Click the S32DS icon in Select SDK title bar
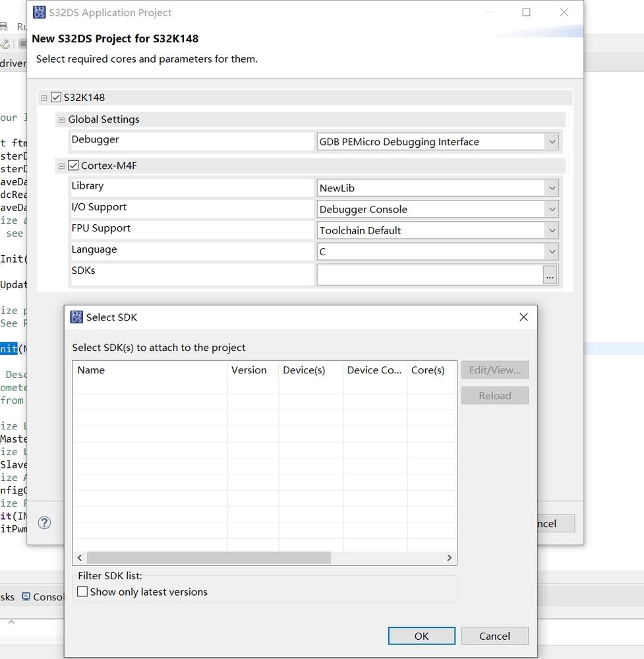 coord(76,317)
